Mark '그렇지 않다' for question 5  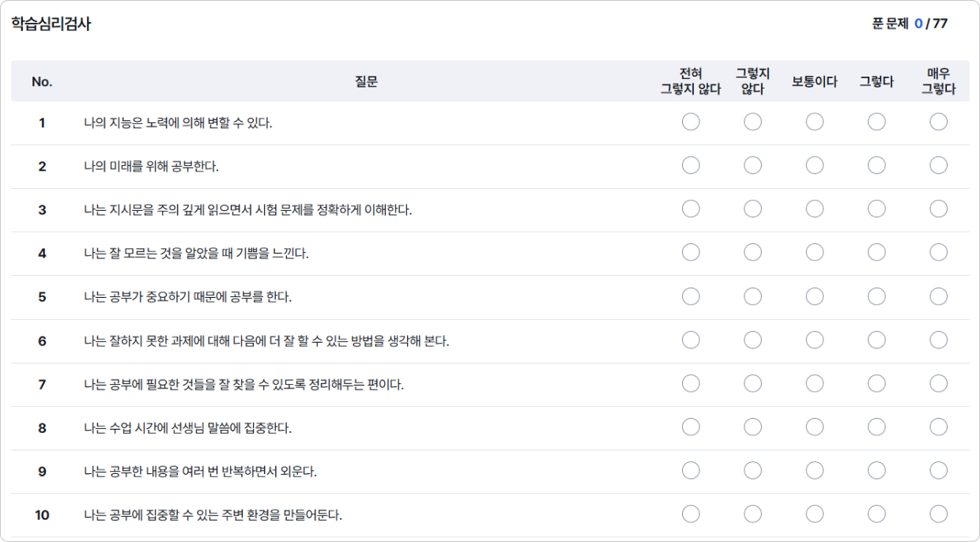pyautogui.click(x=752, y=296)
